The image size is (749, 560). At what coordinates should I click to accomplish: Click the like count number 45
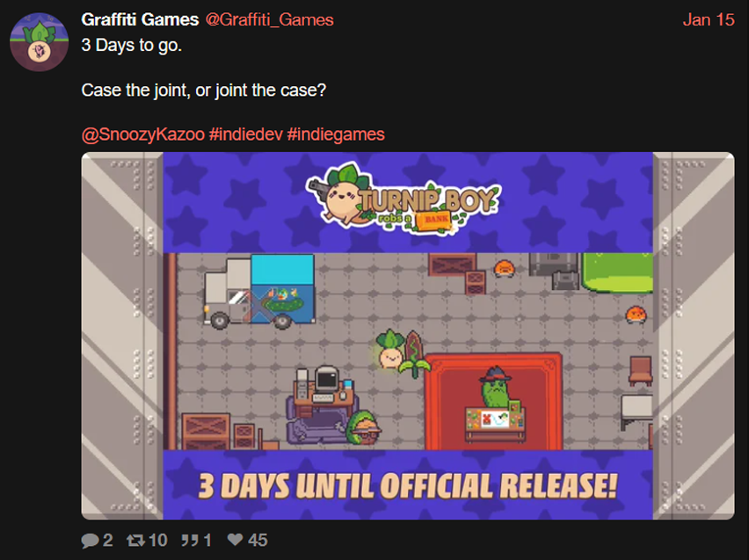click(258, 541)
